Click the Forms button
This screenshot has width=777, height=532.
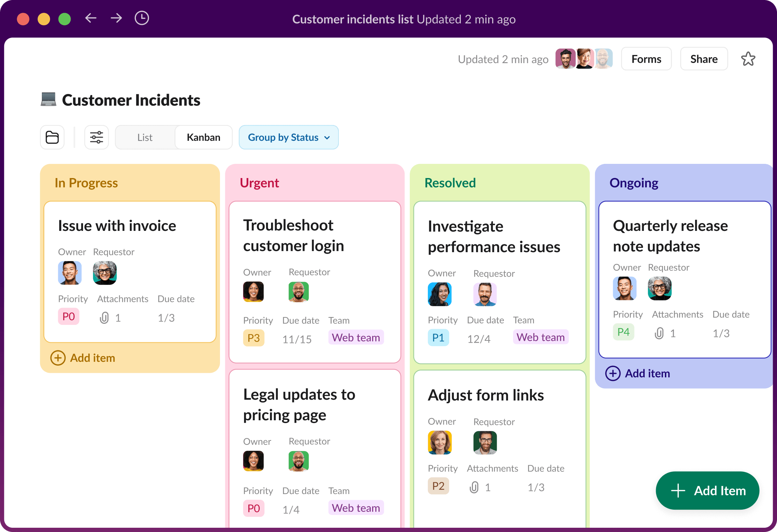pos(646,59)
